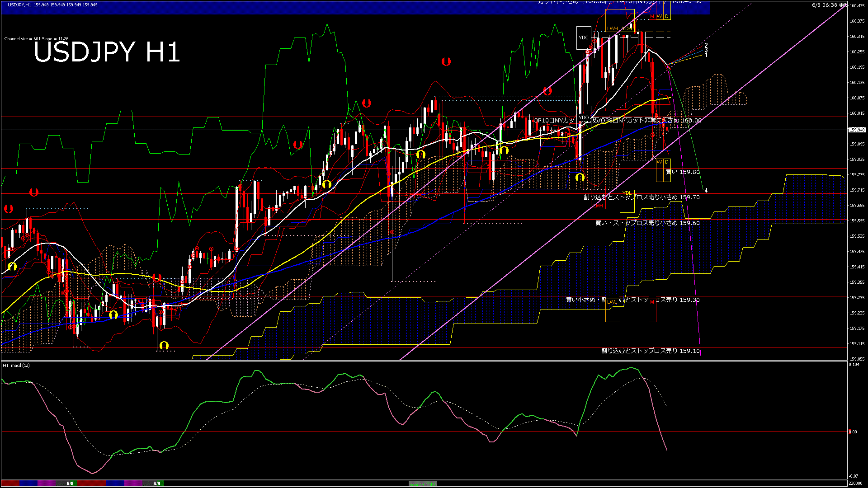Screen dimensions: 868x488
Task: Click the large USDJPY H1 chart title
Action: point(107,52)
